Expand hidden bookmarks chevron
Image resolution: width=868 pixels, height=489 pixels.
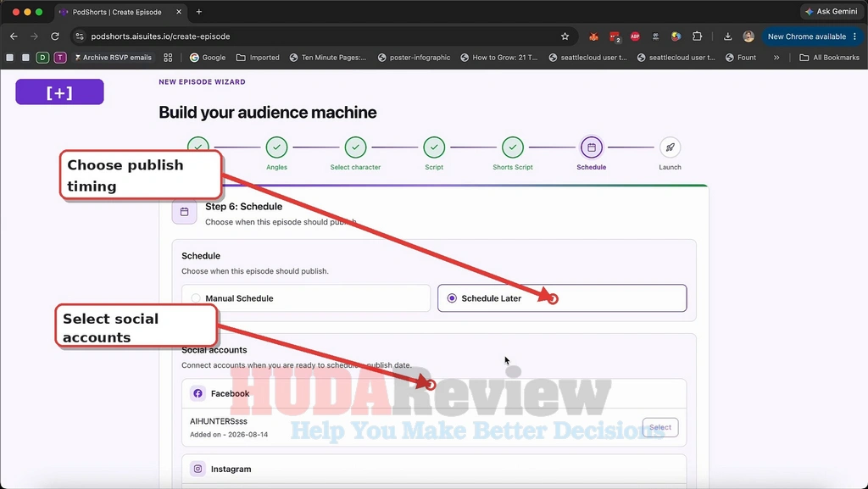click(776, 58)
